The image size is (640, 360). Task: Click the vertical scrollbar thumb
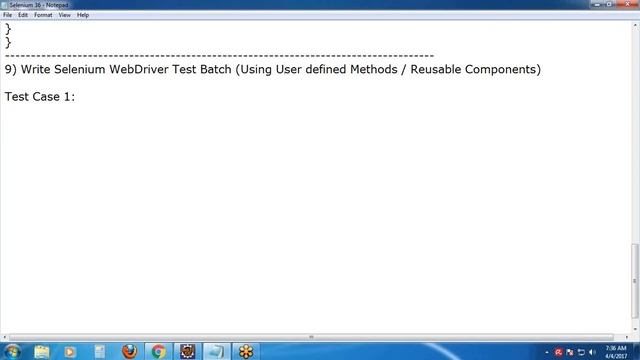(635, 281)
